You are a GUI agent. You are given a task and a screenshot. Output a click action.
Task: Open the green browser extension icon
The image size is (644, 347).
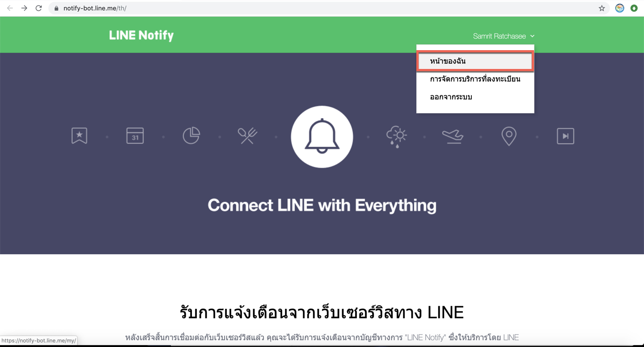pos(634,8)
